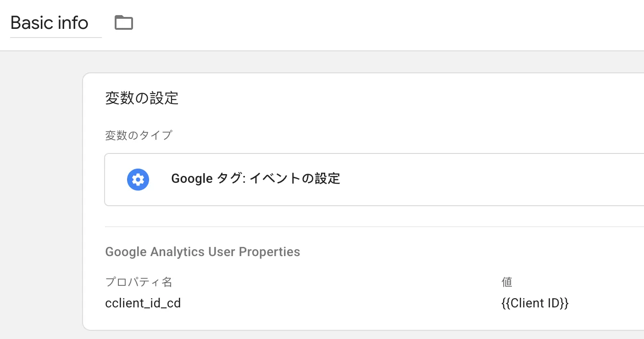Click the 変数の設定 heading

pos(142,98)
